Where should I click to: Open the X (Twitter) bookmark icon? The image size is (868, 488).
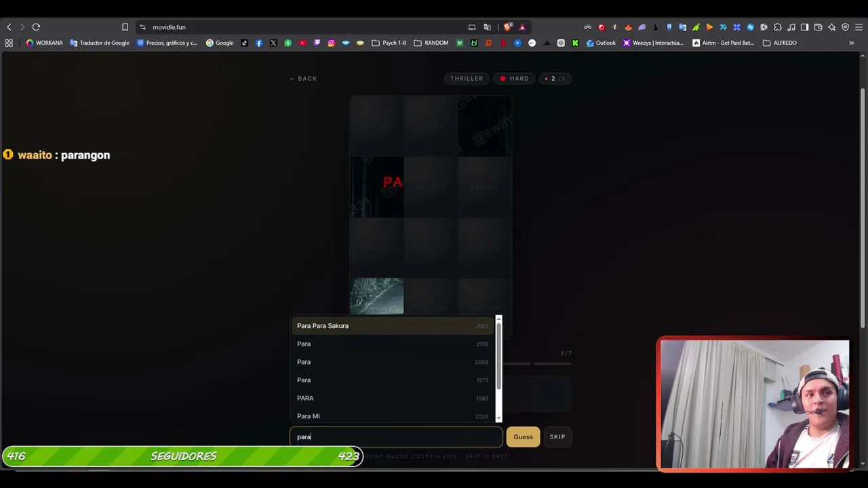(273, 43)
